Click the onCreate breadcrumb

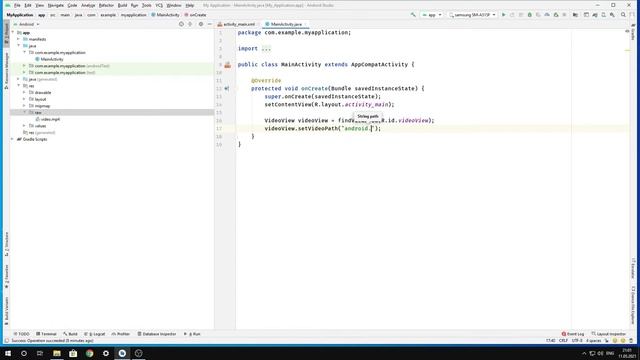click(196, 15)
